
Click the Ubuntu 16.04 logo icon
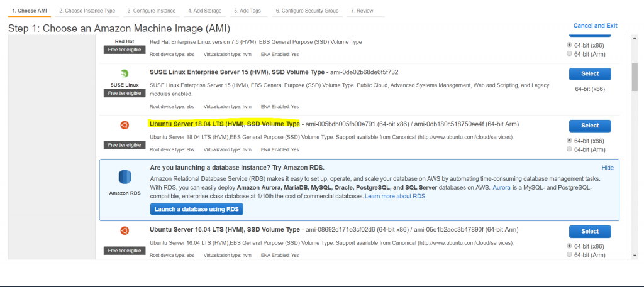point(125,231)
